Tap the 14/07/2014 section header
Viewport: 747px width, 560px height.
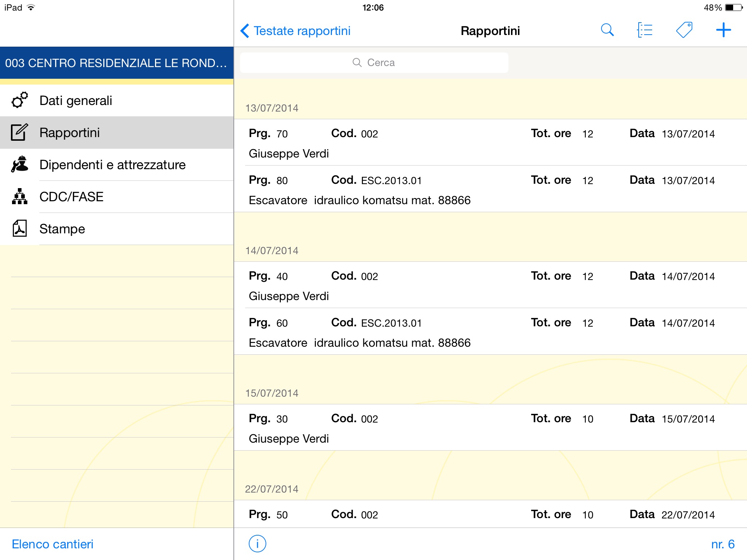coord(272,250)
